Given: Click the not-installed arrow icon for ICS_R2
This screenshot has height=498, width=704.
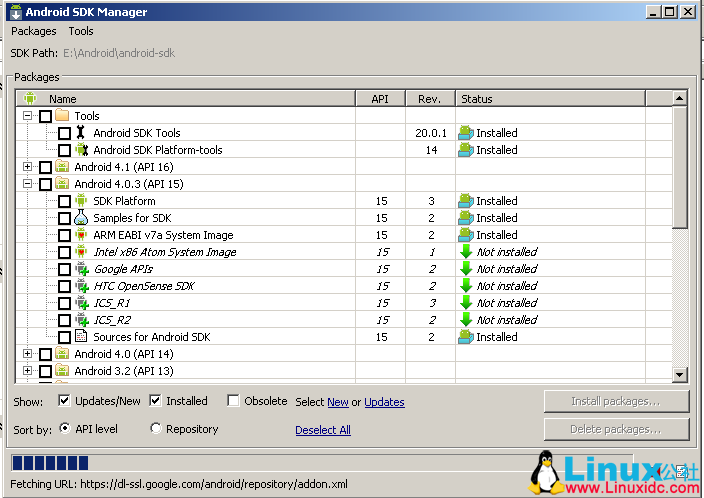Looking at the screenshot, I should click(466, 320).
